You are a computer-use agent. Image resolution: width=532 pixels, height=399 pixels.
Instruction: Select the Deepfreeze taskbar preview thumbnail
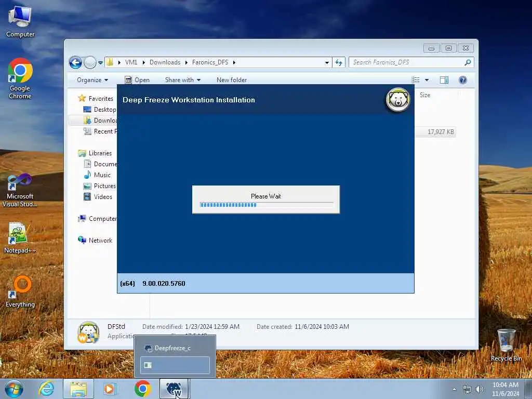coord(175,365)
